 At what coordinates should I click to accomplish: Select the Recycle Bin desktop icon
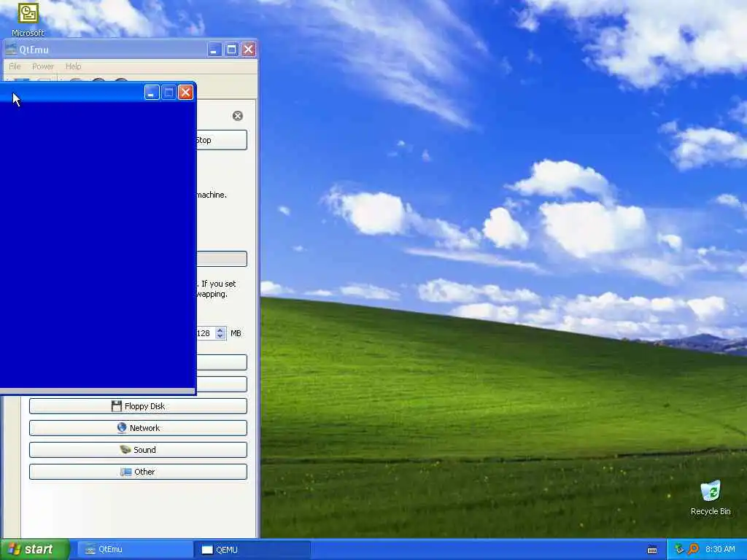pyautogui.click(x=711, y=497)
